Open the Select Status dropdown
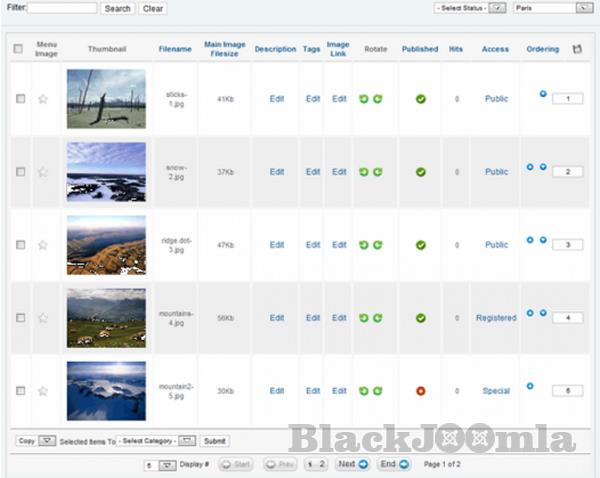This screenshot has width=600, height=478. coord(469,8)
